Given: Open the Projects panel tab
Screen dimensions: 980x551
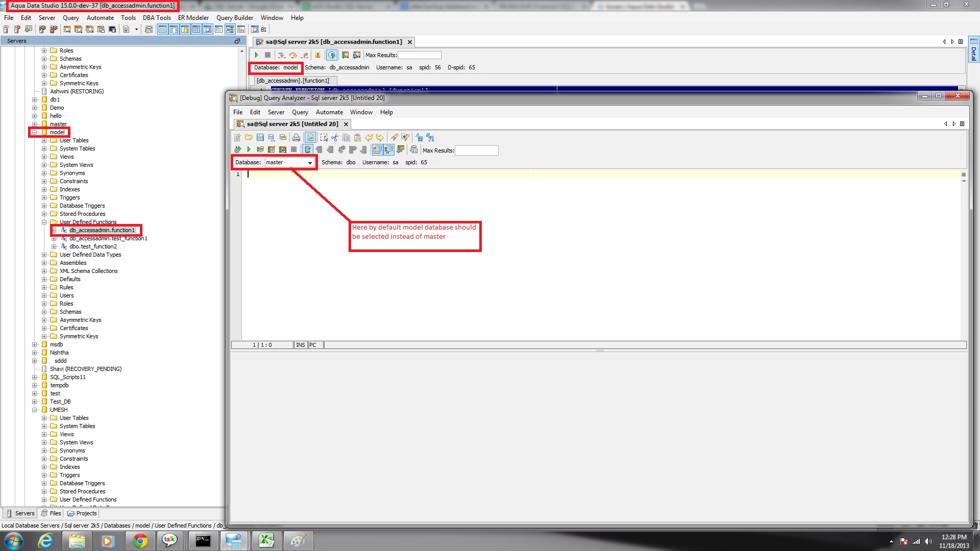Looking at the screenshot, I should point(82,513).
